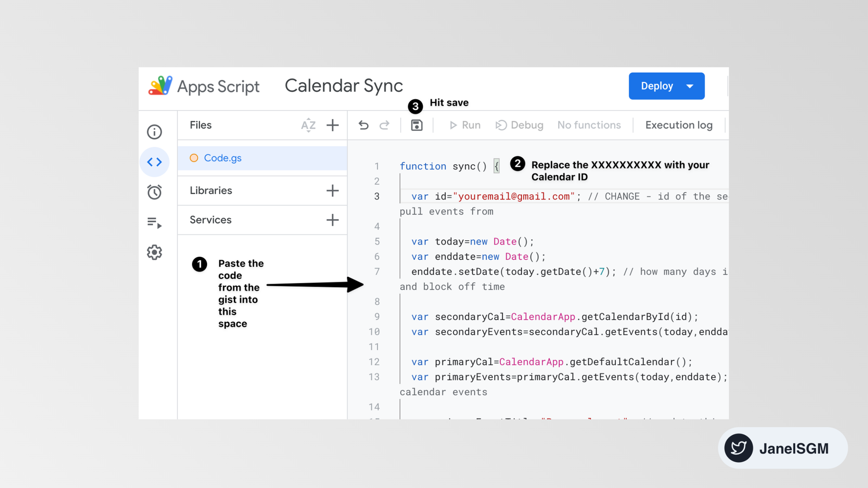Click line number 12 in gutter
868x488 pixels.
tap(374, 362)
